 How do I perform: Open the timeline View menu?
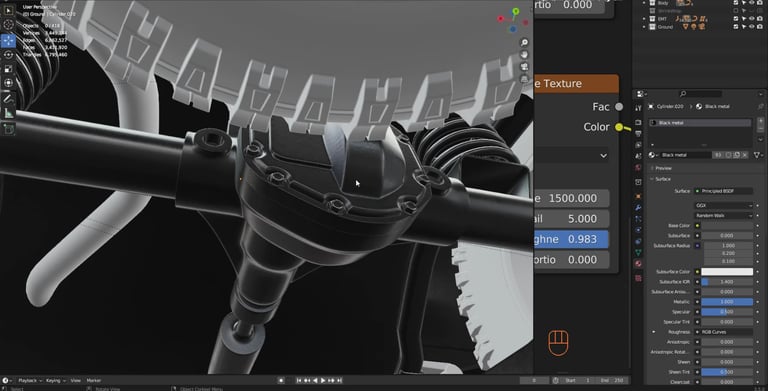tap(75, 380)
